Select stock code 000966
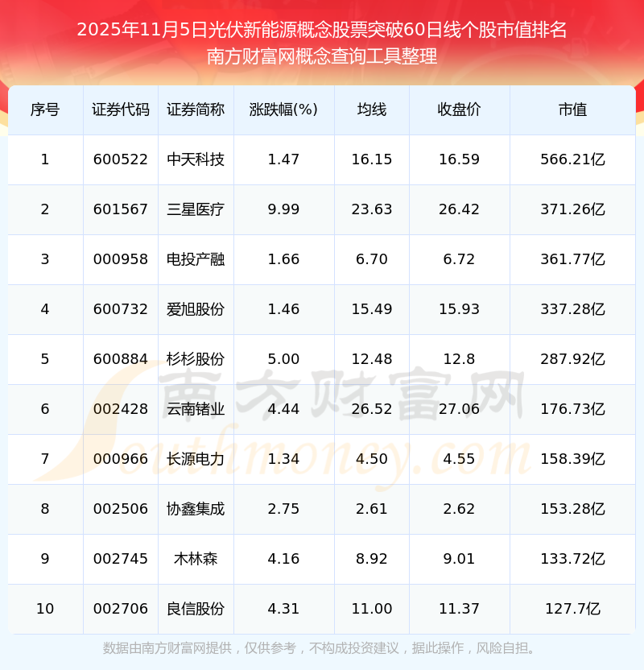The image size is (644, 670). click(121, 459)
